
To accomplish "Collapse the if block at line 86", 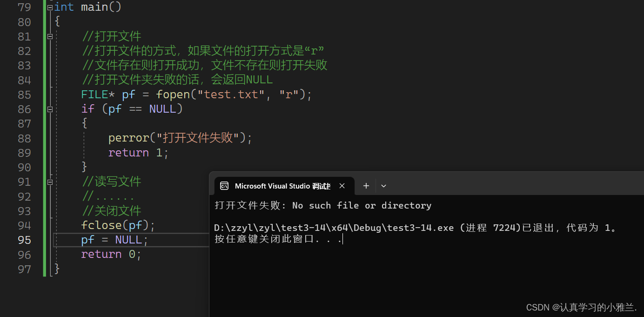I will pos(50,109).
